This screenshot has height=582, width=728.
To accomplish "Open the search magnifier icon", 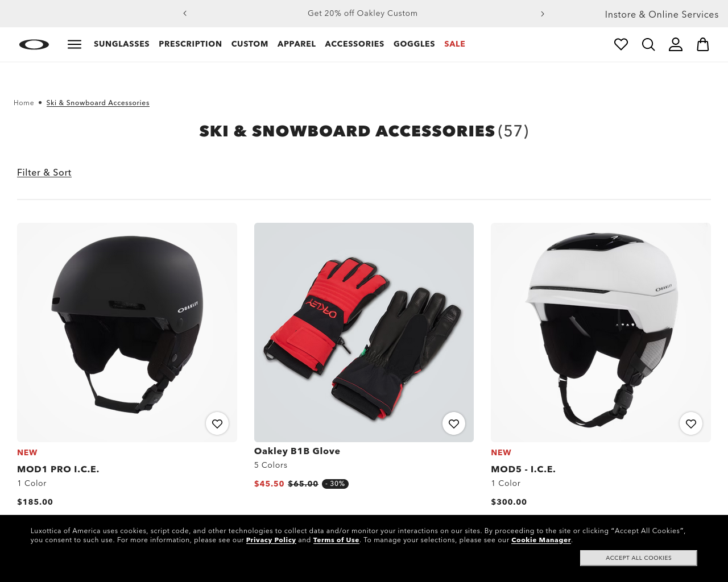I will point(648,44).
